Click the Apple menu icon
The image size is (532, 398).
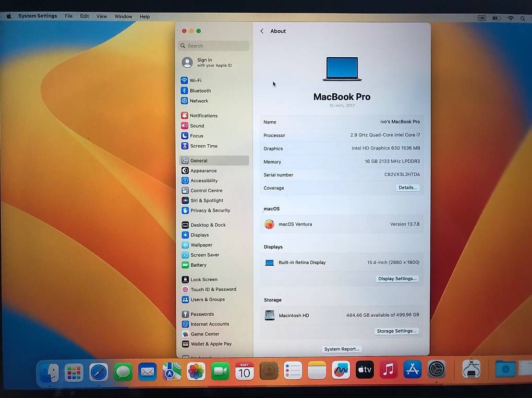pos(9,16)
